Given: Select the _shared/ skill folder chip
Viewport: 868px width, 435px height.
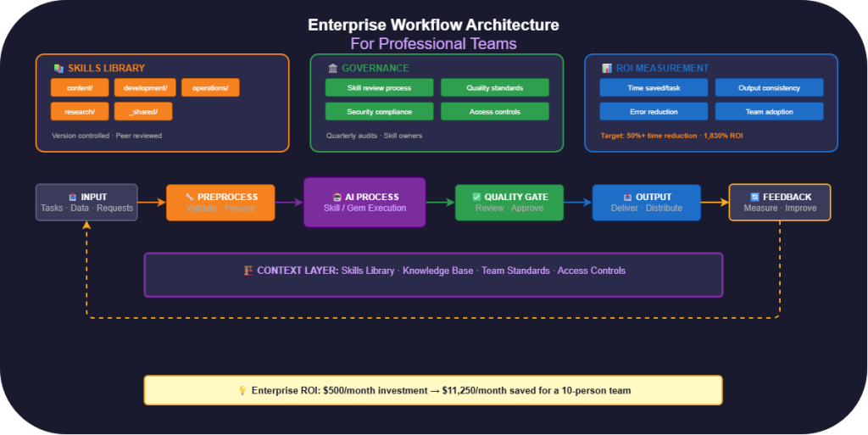Looking at the screenshot, I should tap(143, 111).
